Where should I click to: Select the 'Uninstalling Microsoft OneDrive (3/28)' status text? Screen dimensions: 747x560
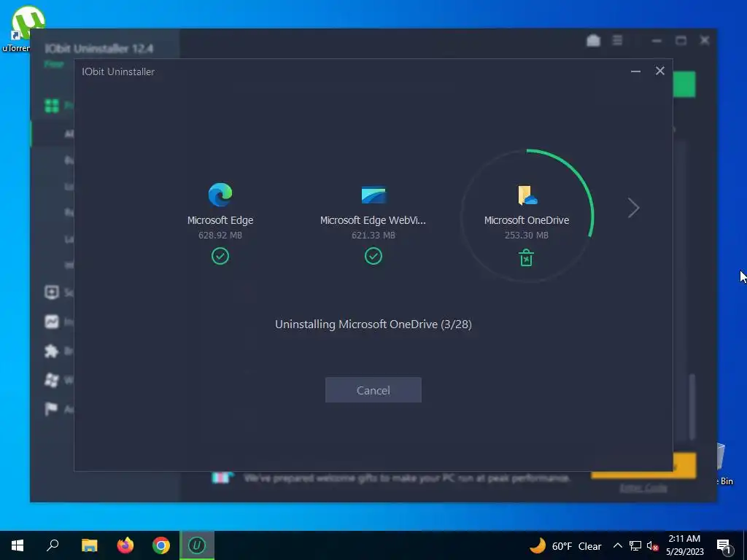[373, 324]
